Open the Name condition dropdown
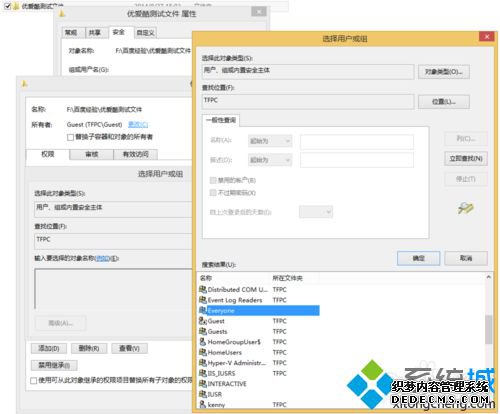The height and width of the screenshot is (414, 500). pos(270,141)
